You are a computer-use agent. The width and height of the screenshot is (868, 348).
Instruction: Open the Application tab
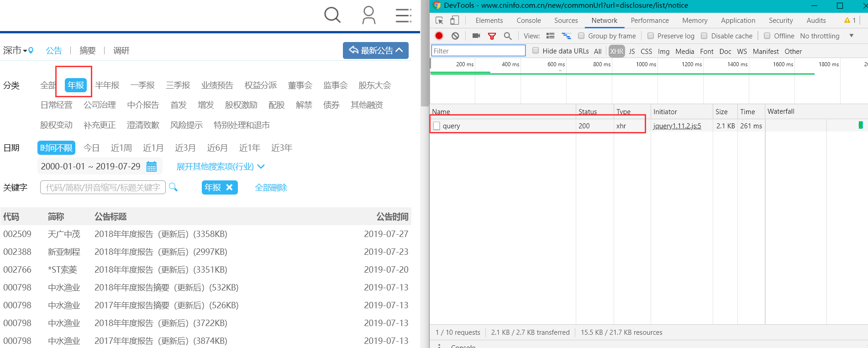coord(738,21)
